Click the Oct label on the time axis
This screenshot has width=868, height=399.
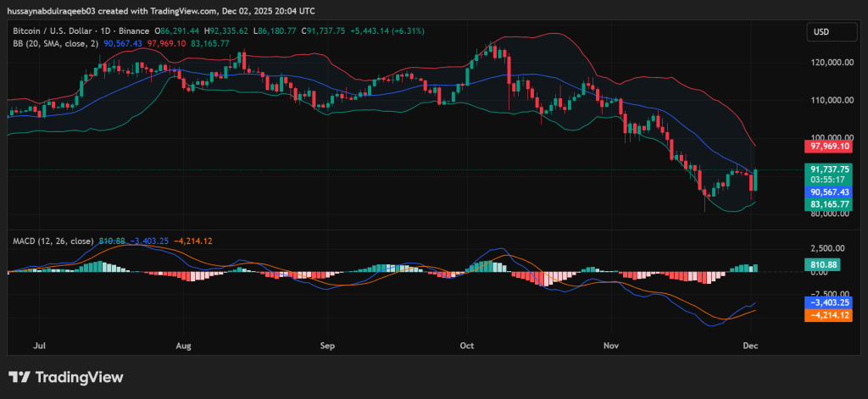(465, 346)
